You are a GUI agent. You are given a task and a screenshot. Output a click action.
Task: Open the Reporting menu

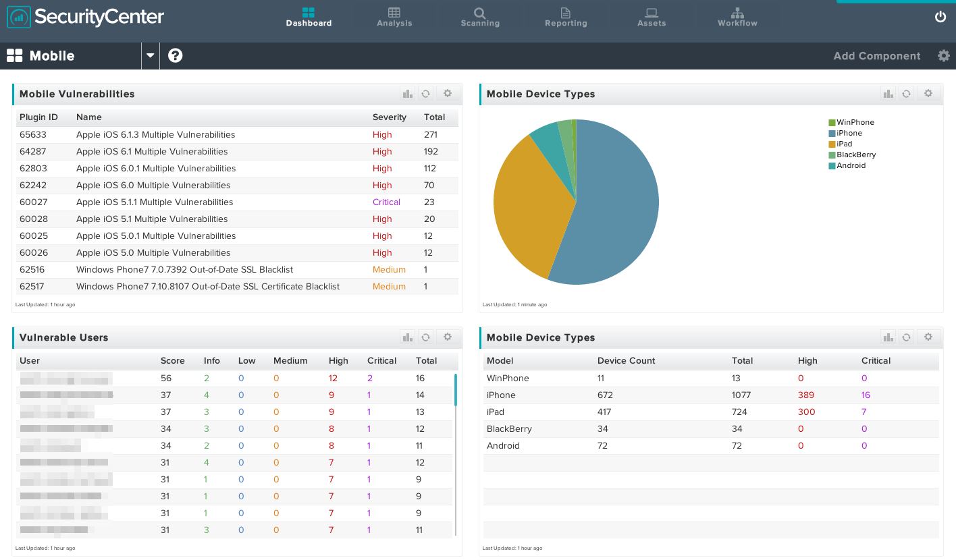566,18
